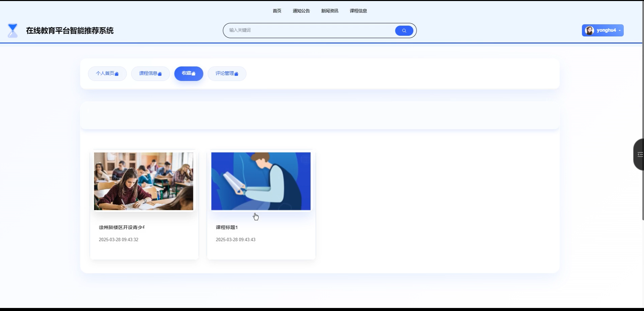This screenshot has width=644, height=311.
Task: Open the side drawer menu icon
Action: [640, 154]
